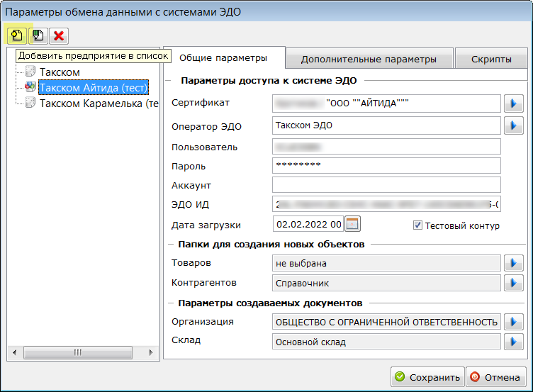This screenshot has width=533, height=392.
Task: Click arrow button beside Оператор ЭДО field
Action: tap(512, 126)
